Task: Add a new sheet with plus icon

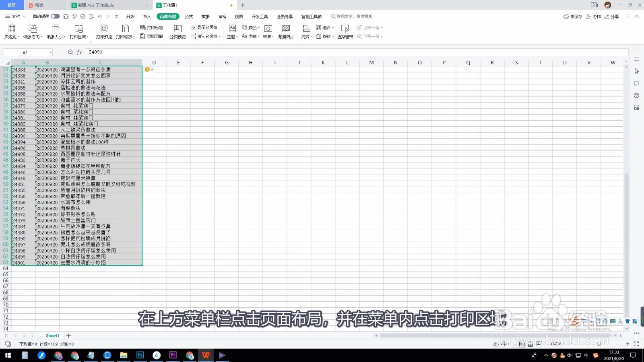Action: [68, 335]
